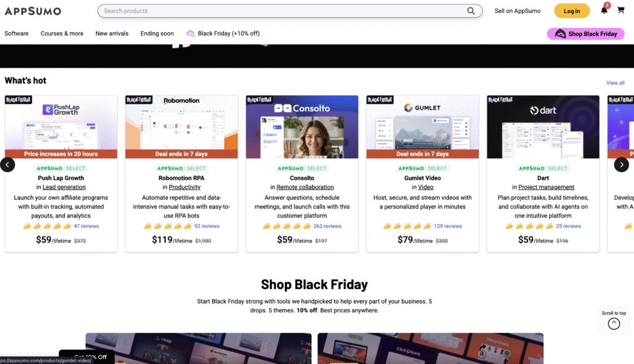Viewport: 634px width, 364px height.
Task: Open the shopping cart
Action: 621,11
